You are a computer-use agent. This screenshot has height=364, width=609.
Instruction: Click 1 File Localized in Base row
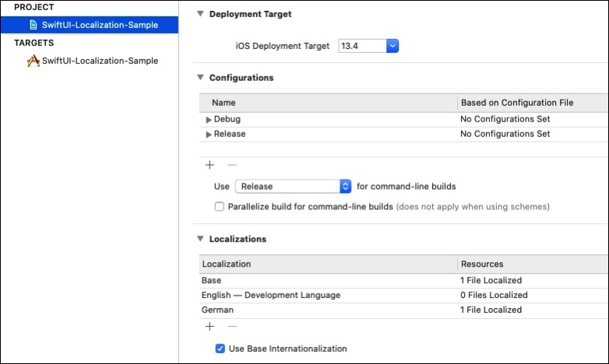click(491, 280)
